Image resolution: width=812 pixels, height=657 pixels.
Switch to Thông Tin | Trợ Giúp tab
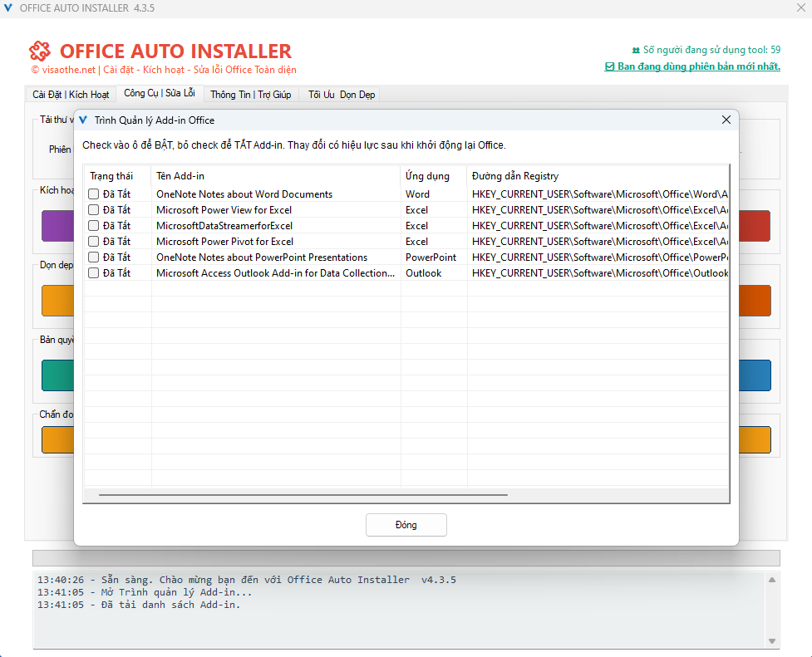(x=251, y=95)
